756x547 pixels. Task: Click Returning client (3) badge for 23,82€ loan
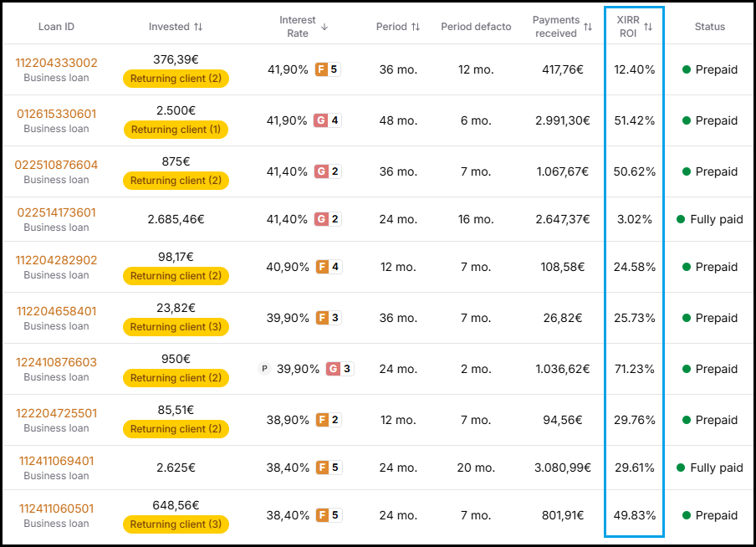tap(176, 327)
